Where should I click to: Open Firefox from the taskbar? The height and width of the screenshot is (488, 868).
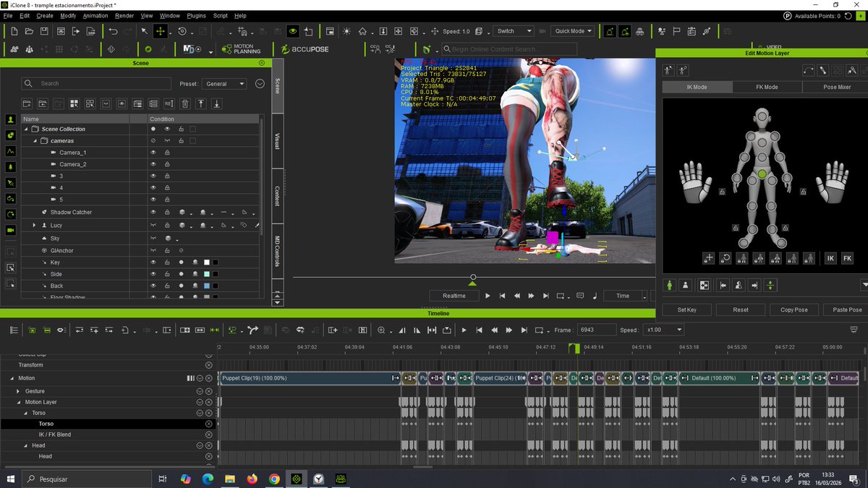(252, 479)
